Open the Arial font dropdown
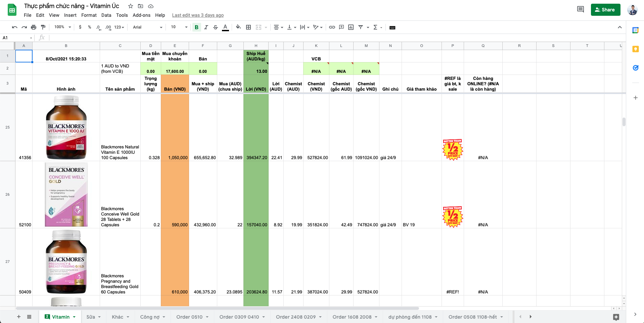Screen dimensions: 644x323 pos(147,27)
